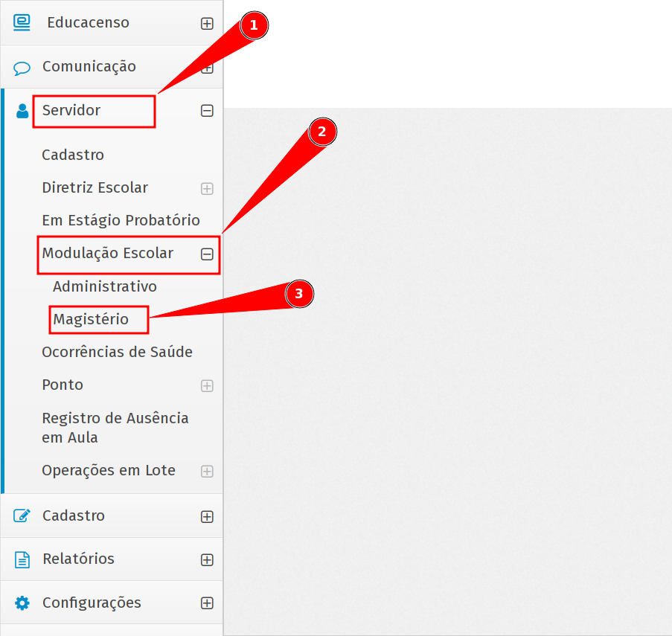Click the Relatórios document icon
The image size is (672, 636).
coord(22,559)
